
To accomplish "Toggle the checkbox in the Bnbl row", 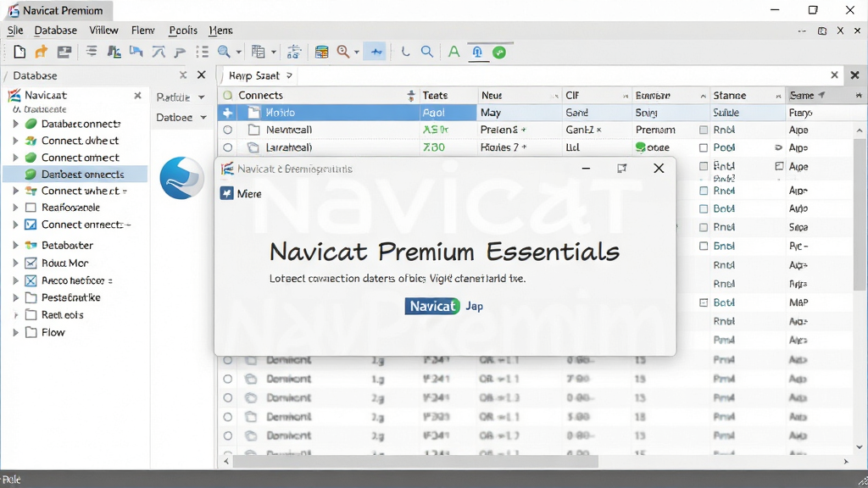I will point(703,246).
